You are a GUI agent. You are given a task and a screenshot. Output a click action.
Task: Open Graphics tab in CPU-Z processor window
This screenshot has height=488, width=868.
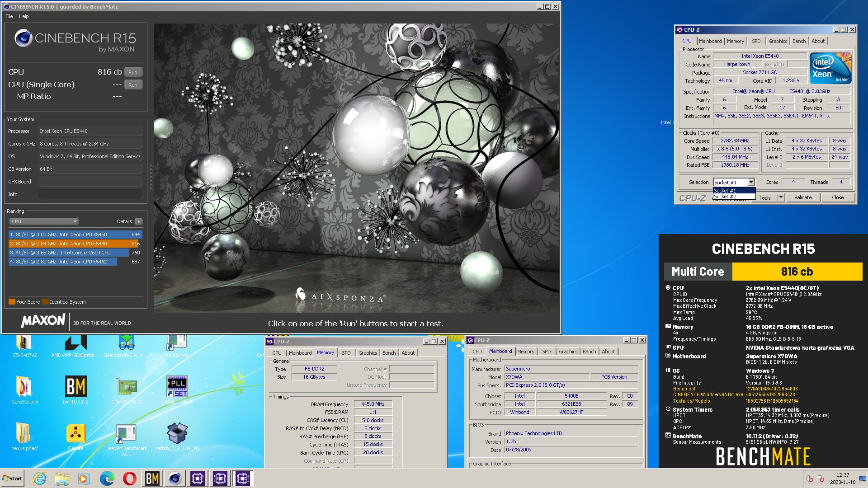[778, 41]
